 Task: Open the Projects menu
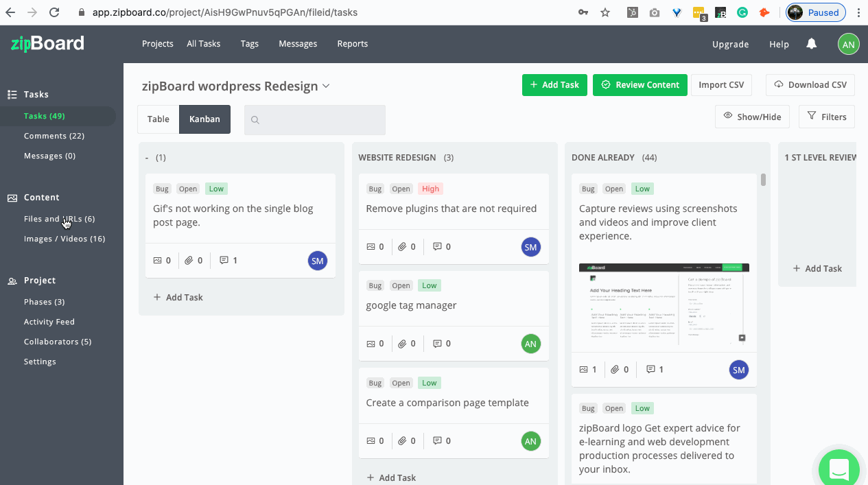pos(158,44)
